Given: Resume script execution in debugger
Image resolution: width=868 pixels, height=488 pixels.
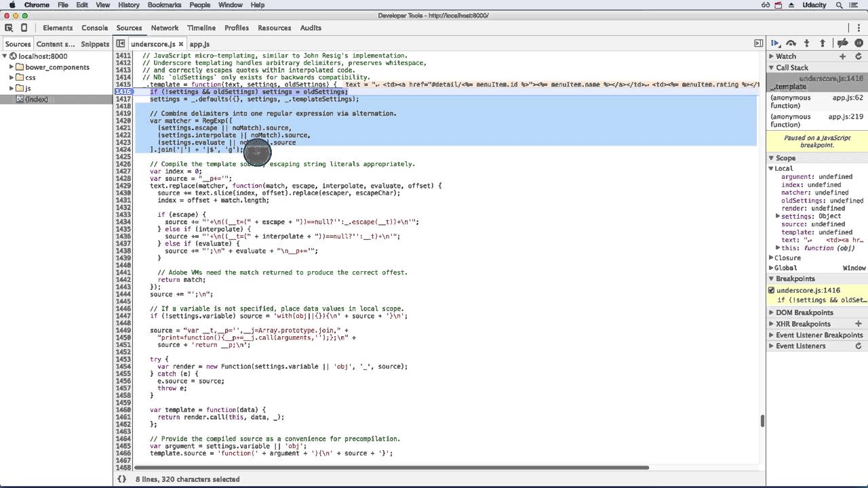Looking at the screenshot, I should [776, 43].
